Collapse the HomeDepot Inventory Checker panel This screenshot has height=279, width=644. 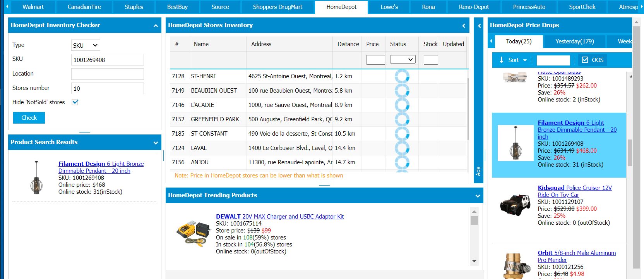(x=156, y=26)
